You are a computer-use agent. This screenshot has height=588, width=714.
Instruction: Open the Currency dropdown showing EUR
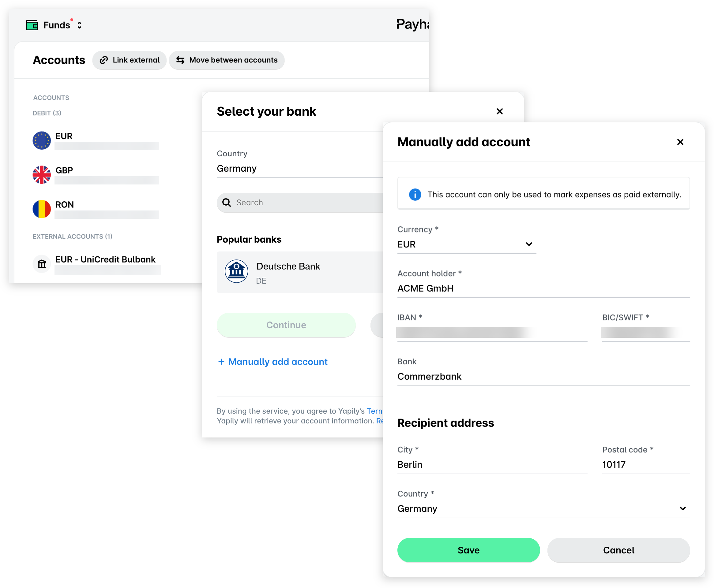tap(466, 244)
